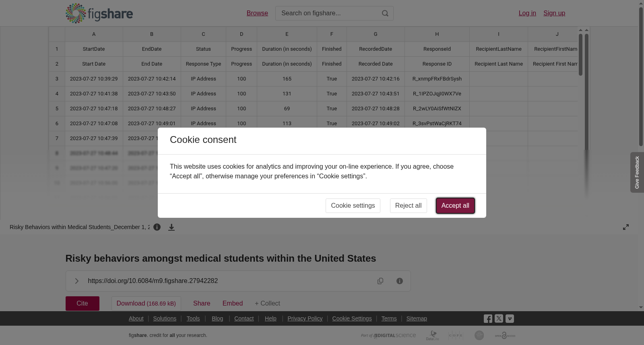This screenshot has width=644, height=345.
Task: Click Duration value 165
Action: click(287, 79)
